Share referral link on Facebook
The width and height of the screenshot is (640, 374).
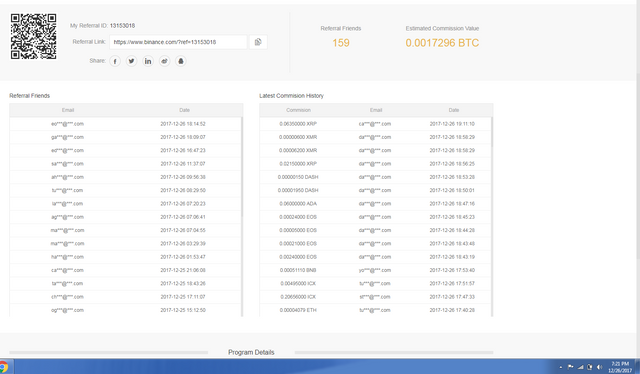click(x=115, y=61)
